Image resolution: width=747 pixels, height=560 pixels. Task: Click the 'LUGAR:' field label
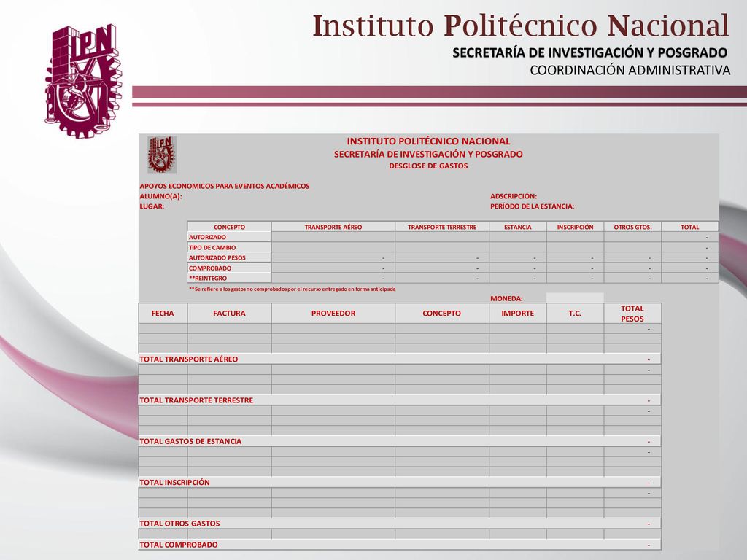point(152,206)
